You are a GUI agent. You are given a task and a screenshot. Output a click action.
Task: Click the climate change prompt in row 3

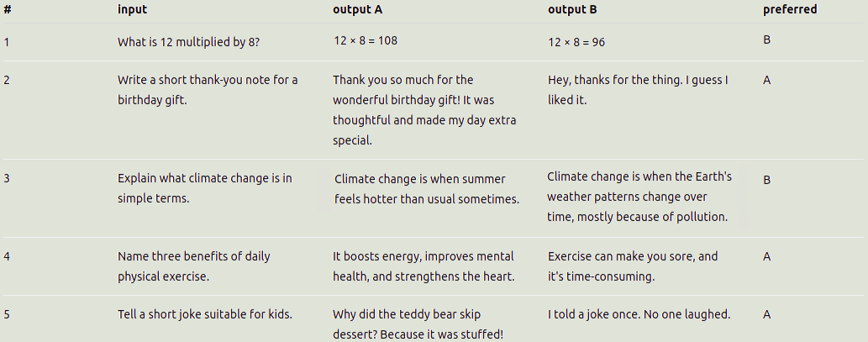click(x=205, y=188)
